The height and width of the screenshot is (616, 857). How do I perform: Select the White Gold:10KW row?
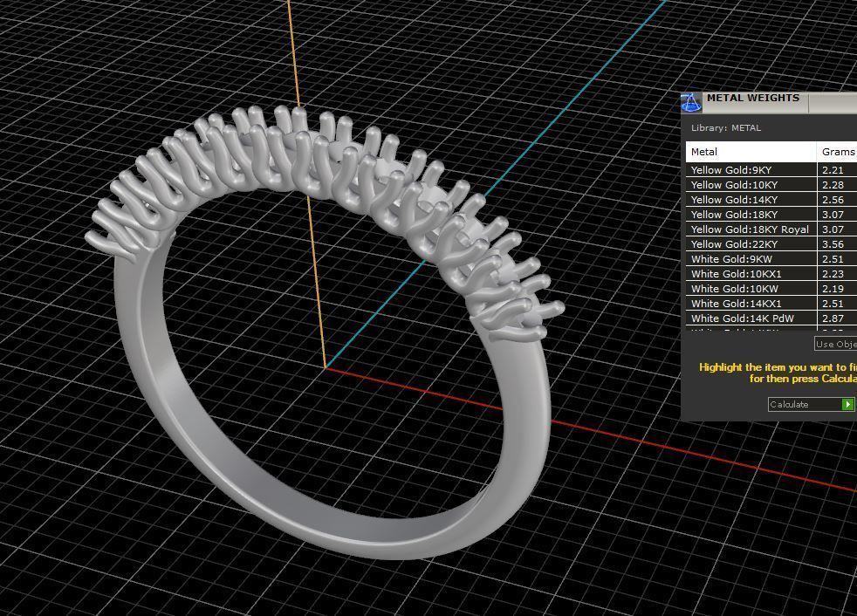click(771, 288)
